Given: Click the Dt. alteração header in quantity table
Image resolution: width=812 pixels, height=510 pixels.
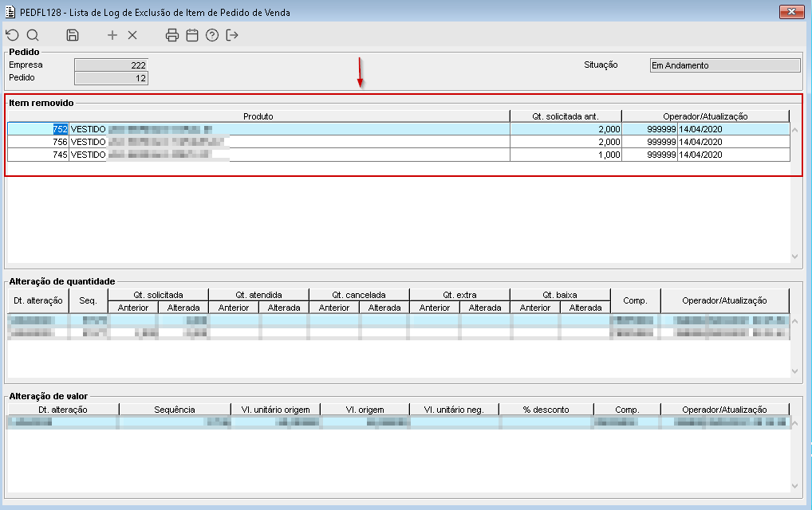Looking at the screenshot, I should pyautogui.click(x=37, y=300).
